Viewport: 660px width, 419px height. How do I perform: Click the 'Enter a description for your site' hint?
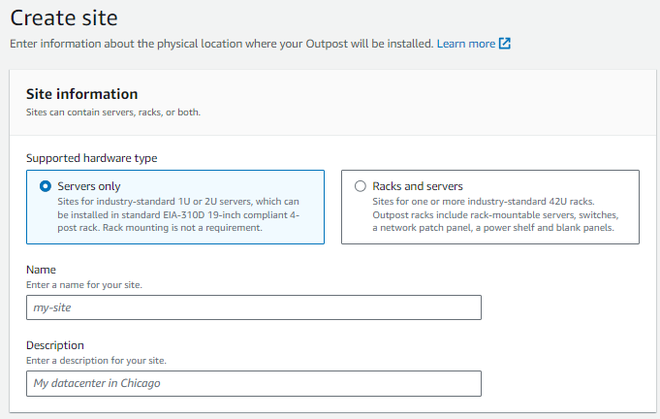[96, 360]
